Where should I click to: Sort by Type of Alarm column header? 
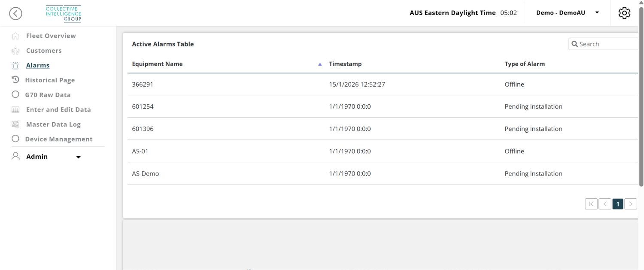(525, 64)
